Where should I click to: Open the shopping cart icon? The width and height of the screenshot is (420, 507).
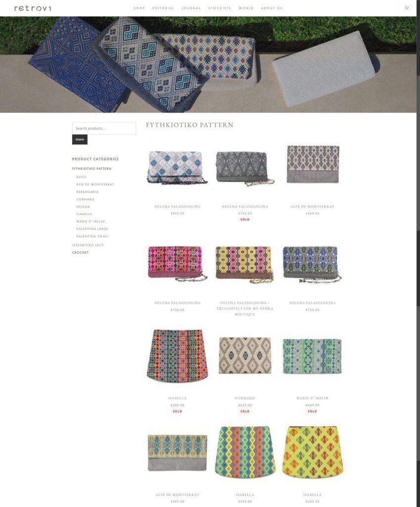(407, 8)
